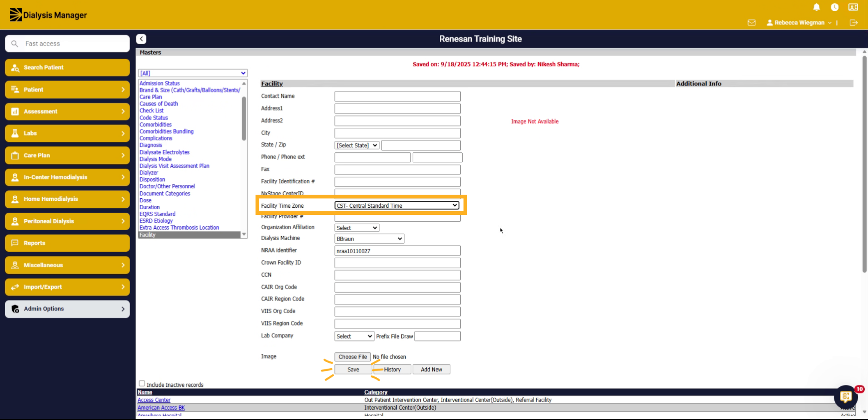Viewport: 868px width, 420px height.
Task: Open the Reports menu item
Action: (x=67, y=243)
